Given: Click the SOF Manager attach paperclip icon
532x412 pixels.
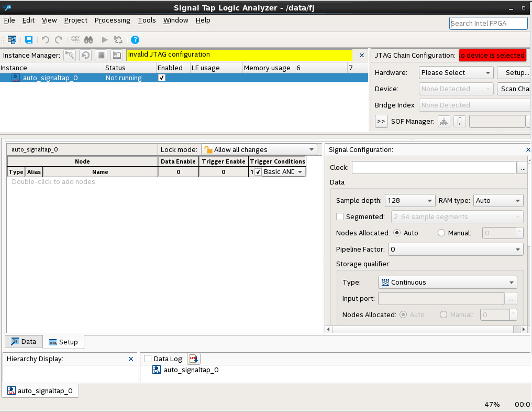Looking at the screenshot, I should tap(459, 122).
